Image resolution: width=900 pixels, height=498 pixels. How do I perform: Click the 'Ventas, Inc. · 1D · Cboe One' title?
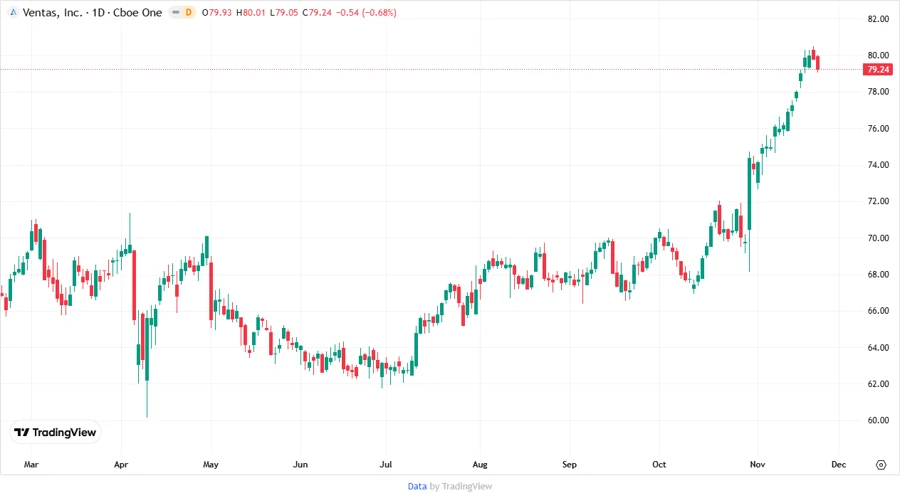pyautogui.click(x=92, y=12)
